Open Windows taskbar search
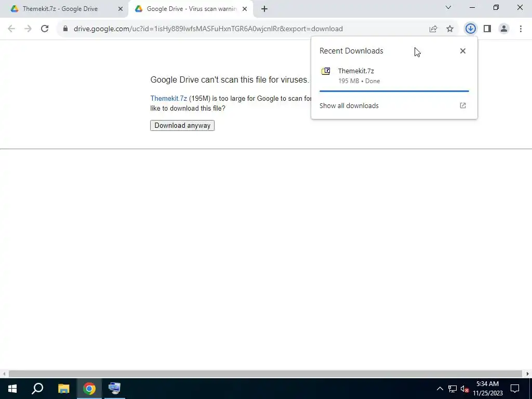Image resolution: width=532 pixels, height=399 pixels. [37, 389]
